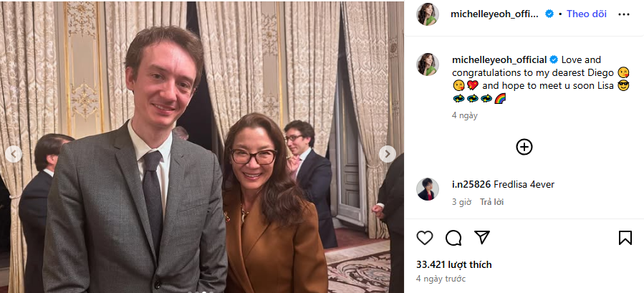Click the caption author's profile picture
Viewport: 644px width, 293px height.
coord(428,64)
